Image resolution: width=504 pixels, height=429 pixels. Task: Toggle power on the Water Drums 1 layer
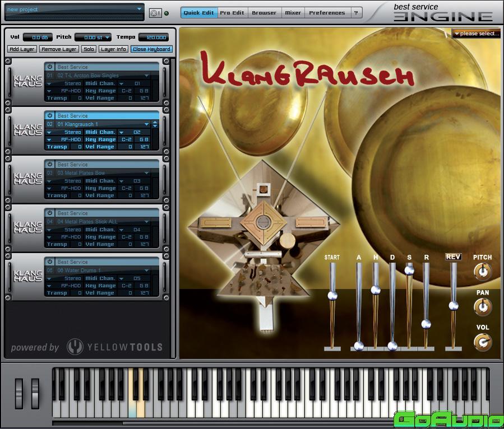(49, 262)
